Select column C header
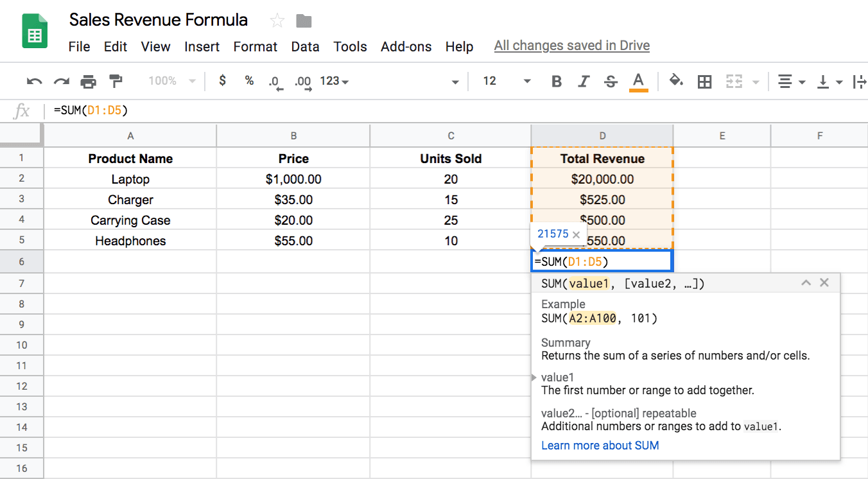The width and height of the screenshot is (868, 479). [451, 135]
